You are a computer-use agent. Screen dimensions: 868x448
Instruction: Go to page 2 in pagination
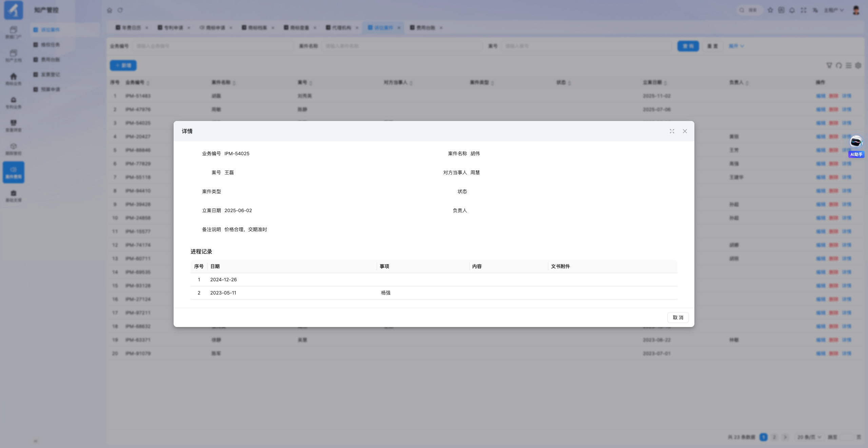click(x=774, y=437)
